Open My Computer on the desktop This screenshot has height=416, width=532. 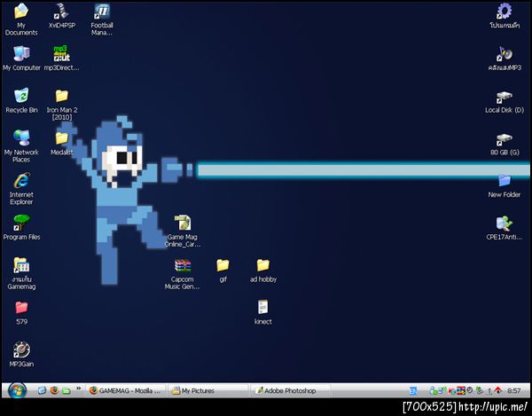(21, 58)
